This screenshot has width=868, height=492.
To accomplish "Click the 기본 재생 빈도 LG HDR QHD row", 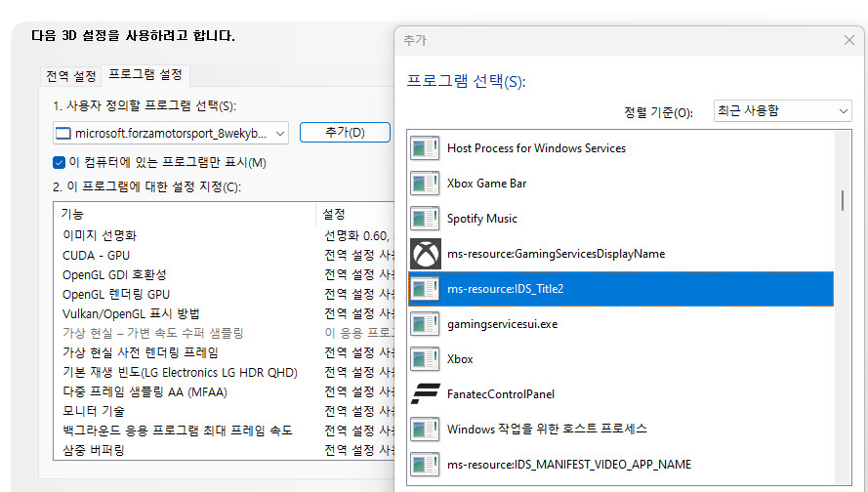I will click(x=225, y=373).
